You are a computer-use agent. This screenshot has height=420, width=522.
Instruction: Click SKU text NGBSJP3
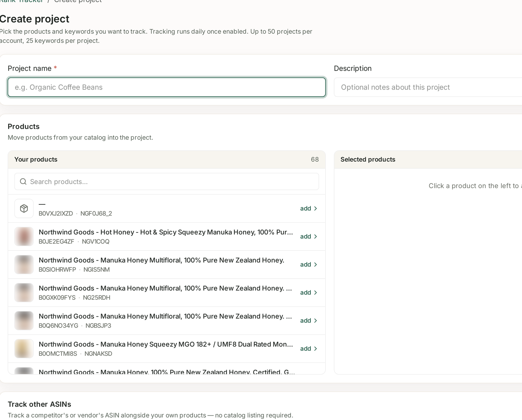click(x=98, y=326)
